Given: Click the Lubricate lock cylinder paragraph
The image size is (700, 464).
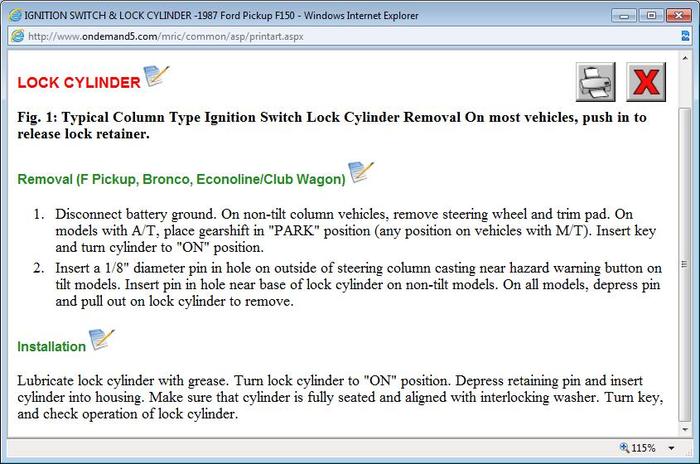Looking at the screenshot, I should pos(340,397).
